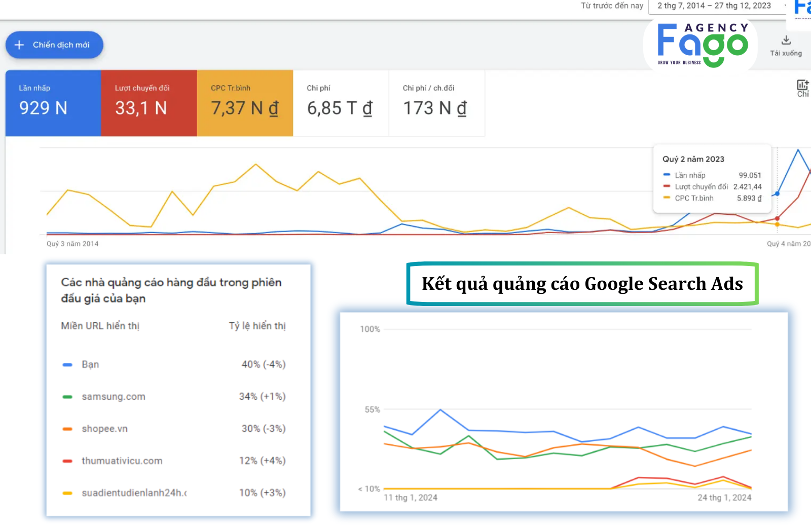Toggle the Lượt chuyển đổi metric card
Viewport: 811px width, 532px height.
tap(149, 103)
